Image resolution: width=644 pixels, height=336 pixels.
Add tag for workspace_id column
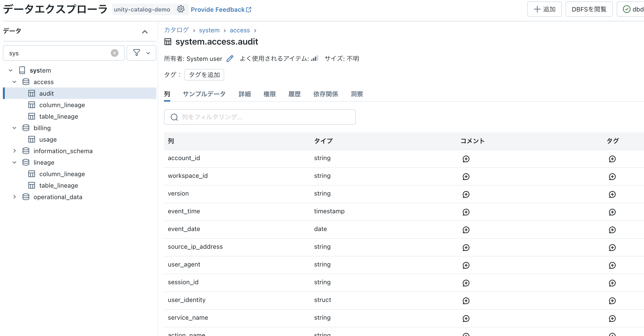[612, 177]
